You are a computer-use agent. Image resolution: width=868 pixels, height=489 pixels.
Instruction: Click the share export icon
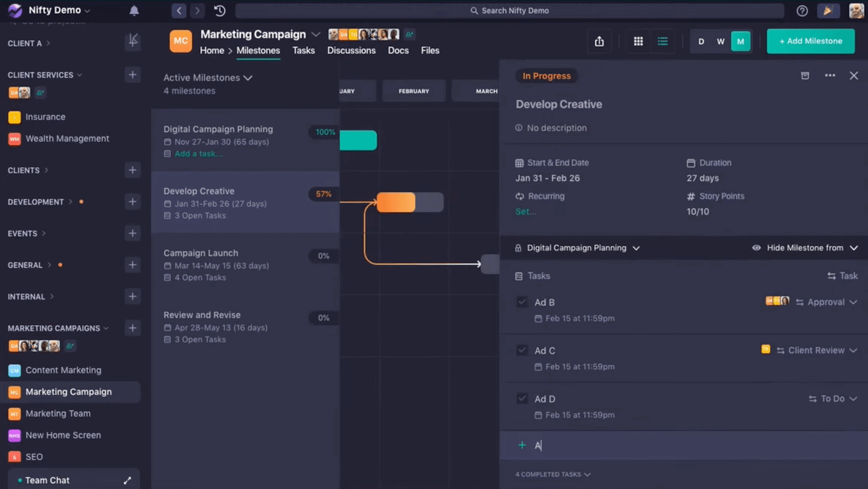point(599,41)
